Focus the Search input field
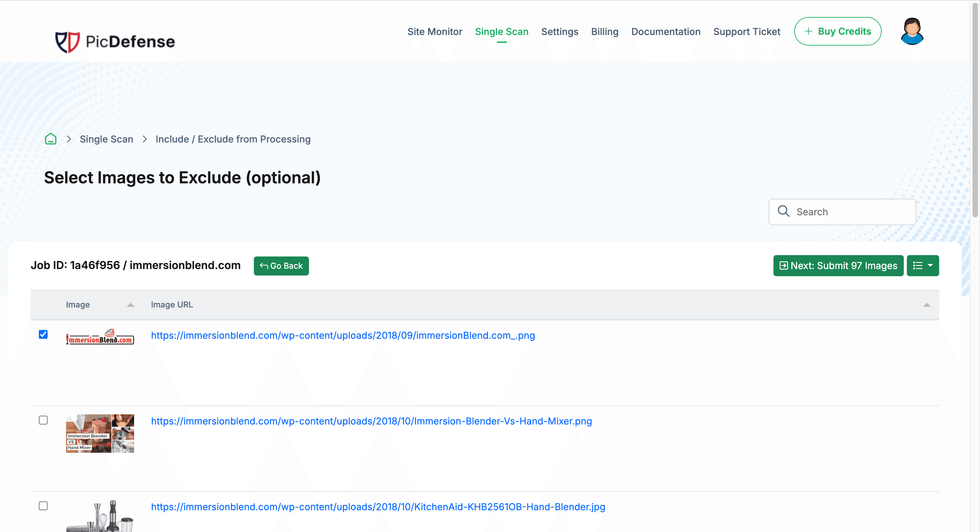Image resolution: width=980 pixels, height=532 pixels. click(842, 212)
